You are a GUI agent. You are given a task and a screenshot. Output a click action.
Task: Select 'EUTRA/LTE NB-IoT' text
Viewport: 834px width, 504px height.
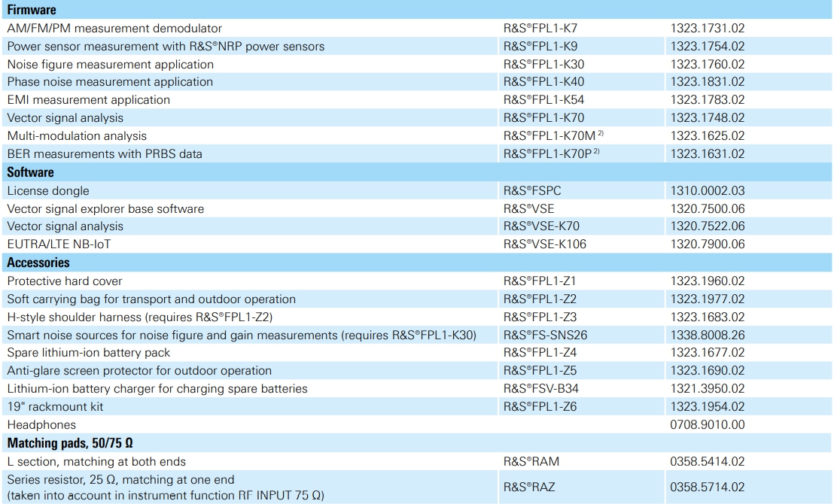59,244
